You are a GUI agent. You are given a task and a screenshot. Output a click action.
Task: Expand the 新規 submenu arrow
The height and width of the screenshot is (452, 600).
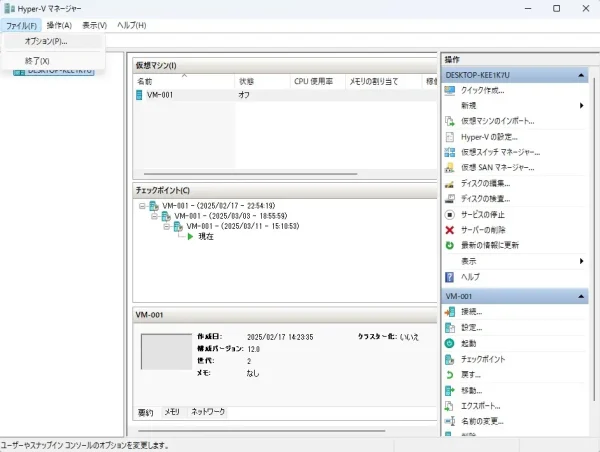(x=582, y=106)
